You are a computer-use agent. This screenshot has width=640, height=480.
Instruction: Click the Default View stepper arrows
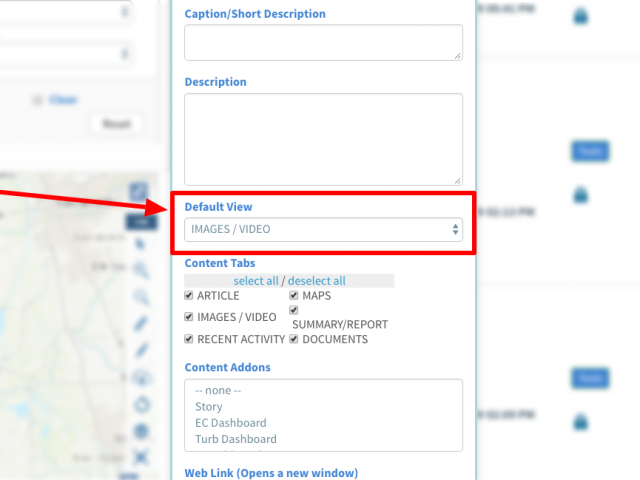click(455, 229)
